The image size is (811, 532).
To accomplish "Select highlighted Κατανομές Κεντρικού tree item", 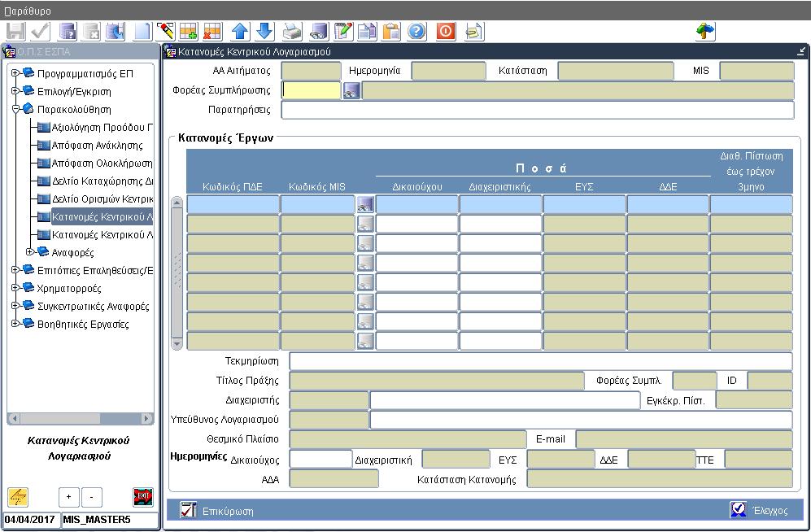I will [102, 216].
